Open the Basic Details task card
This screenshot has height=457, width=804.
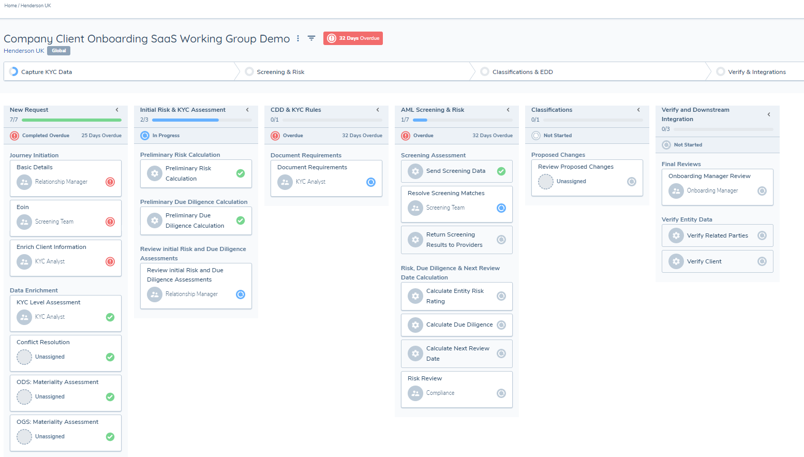66,178
